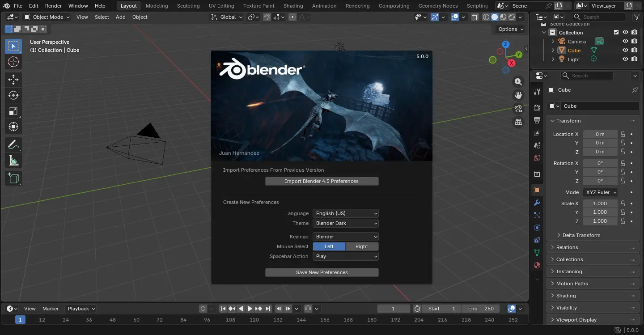Switch to the Sculpting workspace tab
Viewport: 644px width, 335px height.
(x=188, y=6)
